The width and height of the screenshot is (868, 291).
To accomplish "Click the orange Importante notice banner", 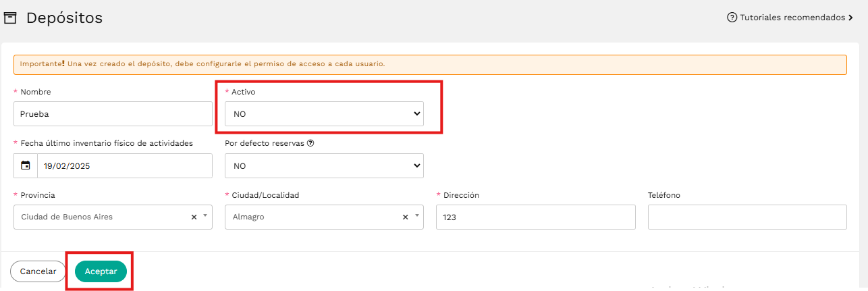I will 430,64.
